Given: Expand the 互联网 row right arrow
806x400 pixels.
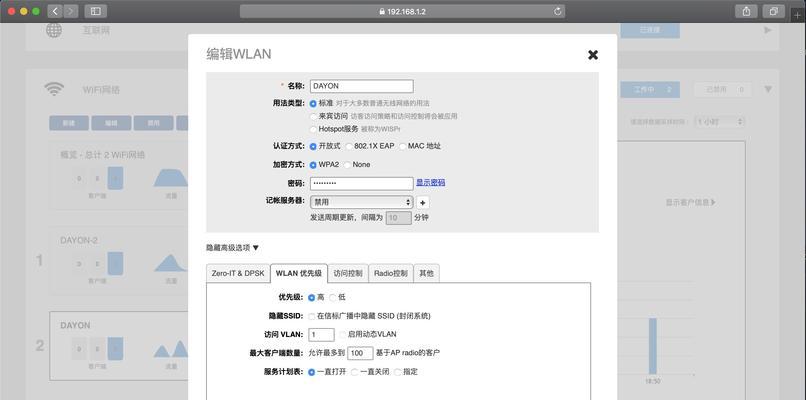Looking at the screenshot, I should pos(768,30).
